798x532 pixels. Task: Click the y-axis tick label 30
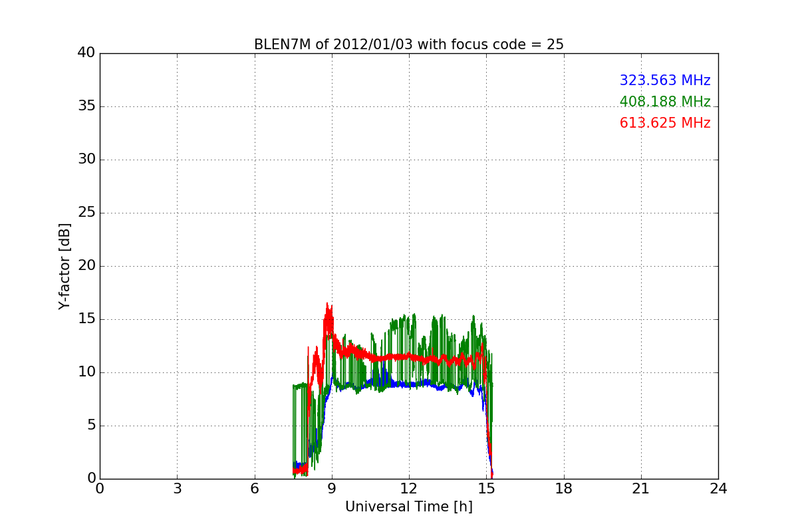(86, 160)
